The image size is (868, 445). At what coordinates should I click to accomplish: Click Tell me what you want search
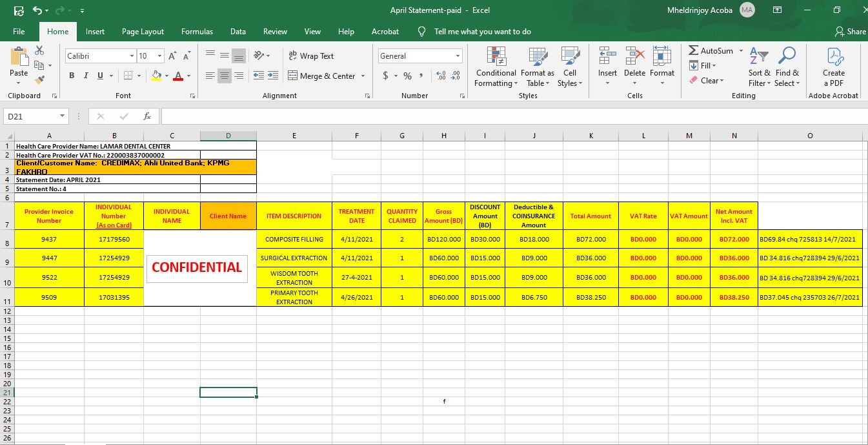475,31
